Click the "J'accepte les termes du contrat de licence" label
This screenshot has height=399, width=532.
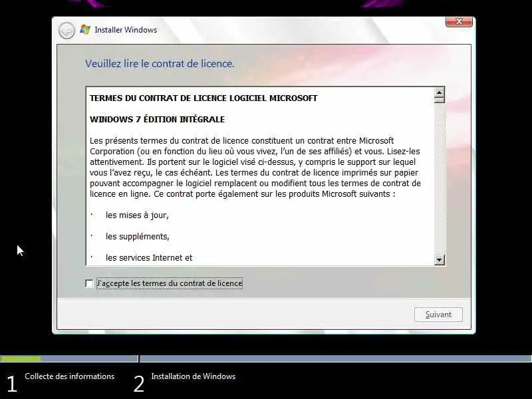[x=170, y=283]
